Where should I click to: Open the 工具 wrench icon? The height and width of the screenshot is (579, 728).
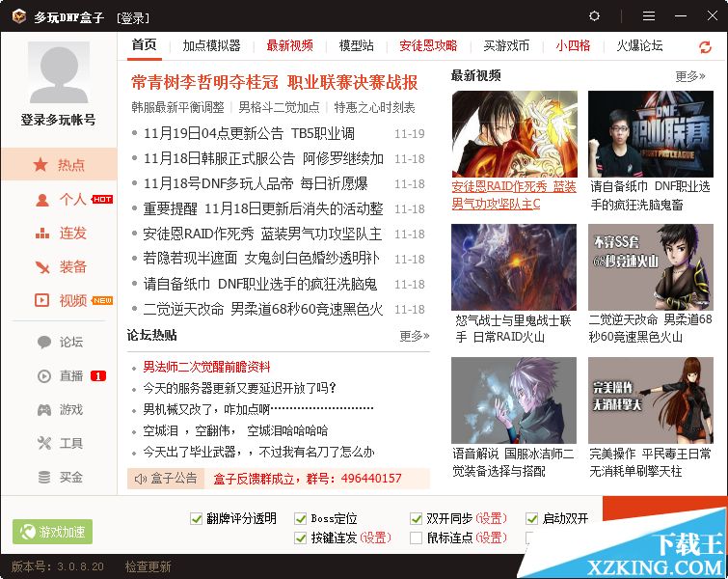44,443
